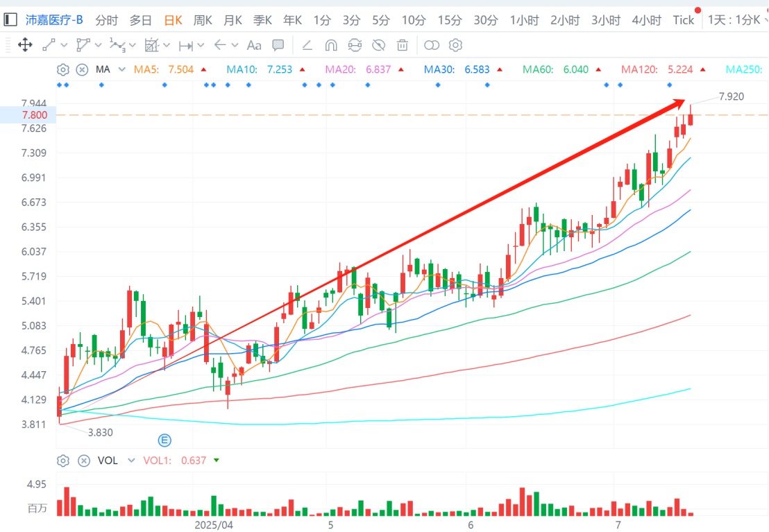Select the 10分 interval tab

coord(414,20)
